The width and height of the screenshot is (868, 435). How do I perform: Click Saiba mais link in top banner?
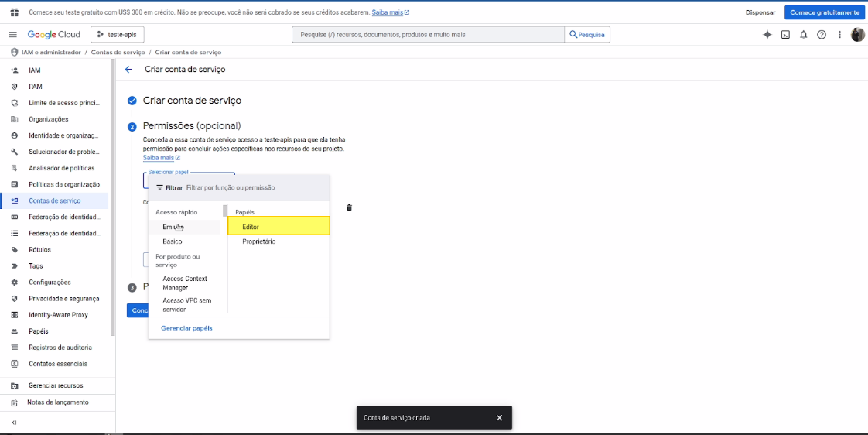391,12
